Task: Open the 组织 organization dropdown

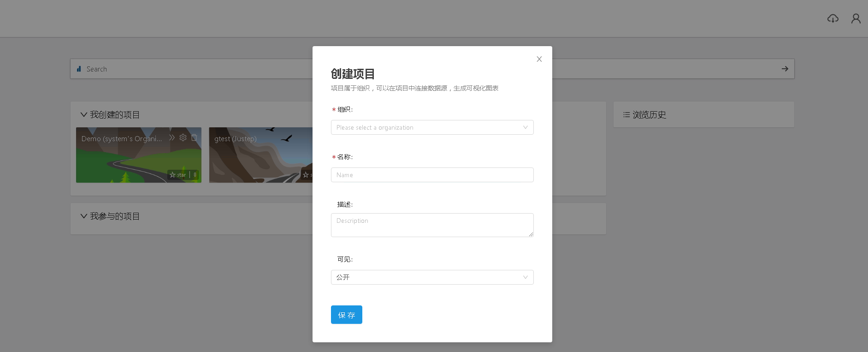Action: [432, 127]
